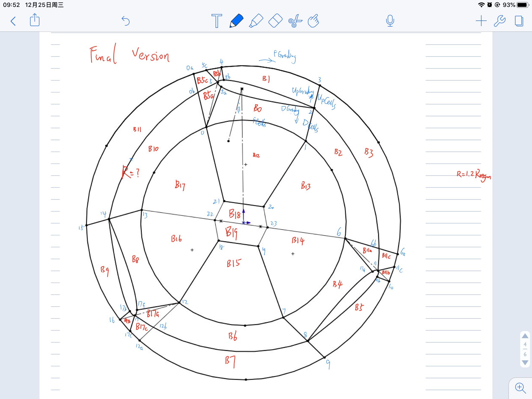The image size is (532, 399).
Task: Open the page view manager
Action: [x=519, y=21]
